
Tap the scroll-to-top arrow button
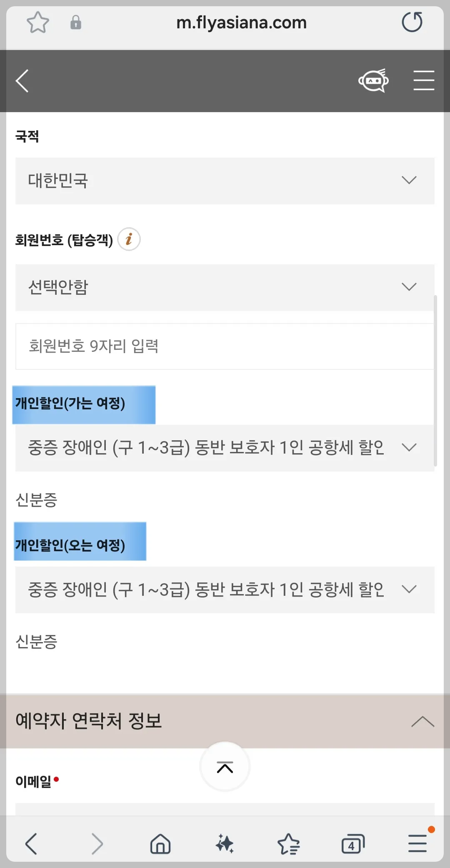225,766
